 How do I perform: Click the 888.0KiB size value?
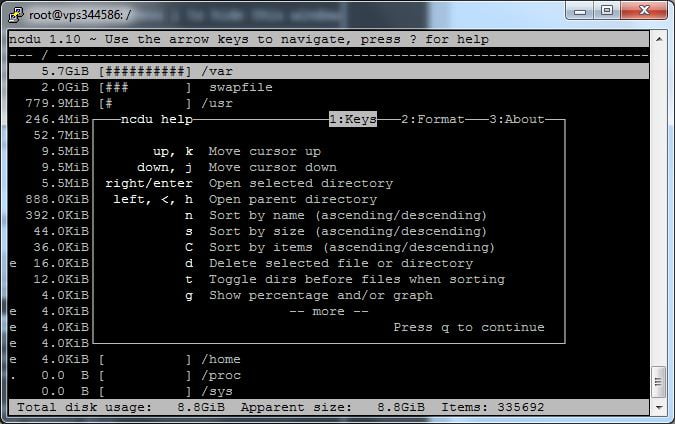[57, 199]
